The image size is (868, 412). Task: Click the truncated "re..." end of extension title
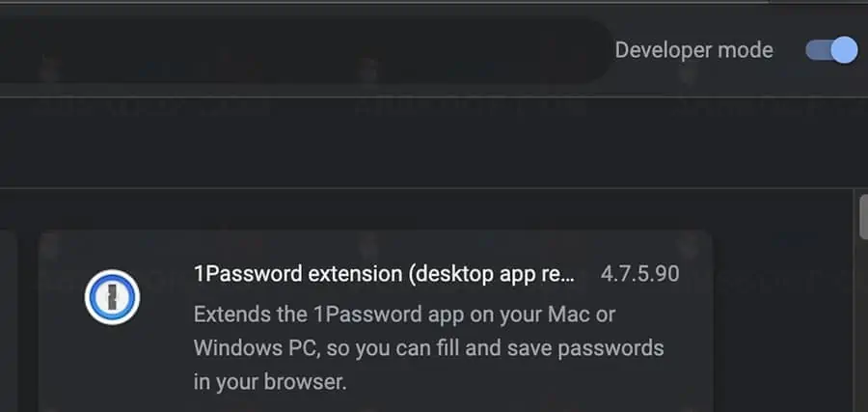(x=557, y=274)
